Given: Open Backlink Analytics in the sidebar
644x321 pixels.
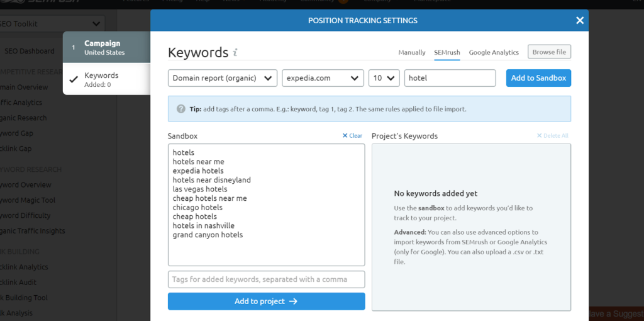Looking at the screenshot, I should tap(24, 267).
